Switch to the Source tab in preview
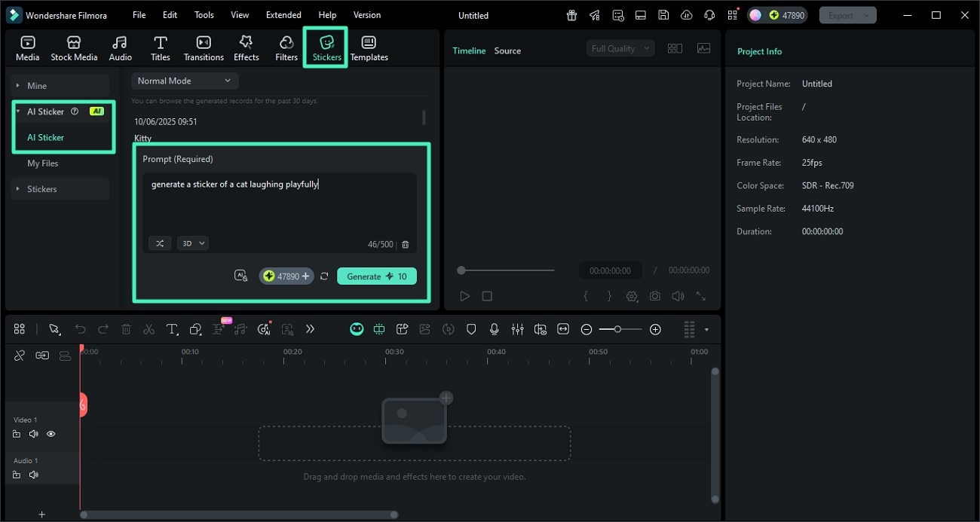 coord(507,50)
